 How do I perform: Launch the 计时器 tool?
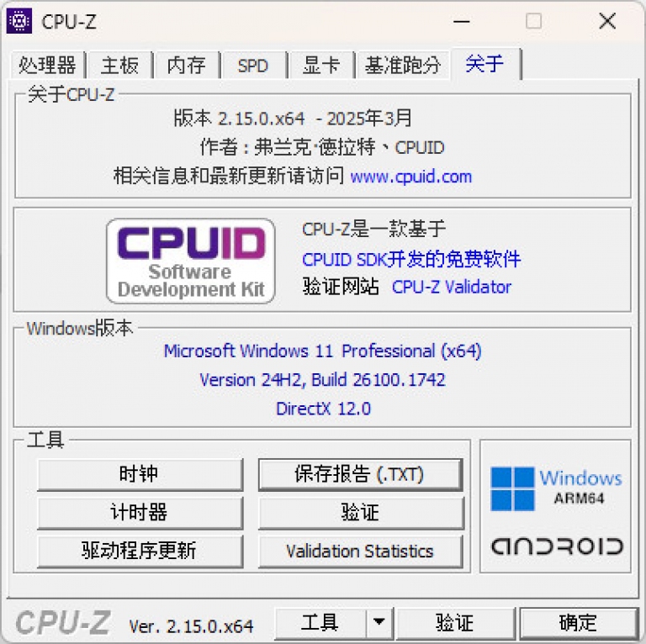pos(140,513)
